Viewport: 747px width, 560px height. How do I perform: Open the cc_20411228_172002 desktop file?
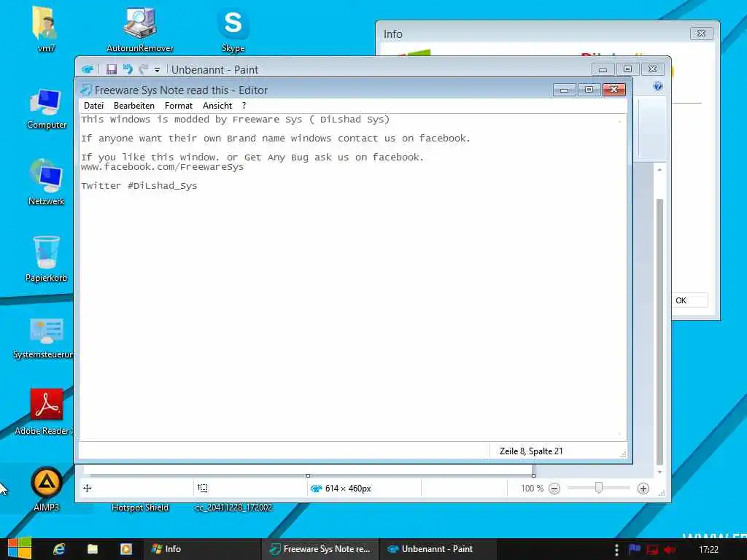(233, 507)
